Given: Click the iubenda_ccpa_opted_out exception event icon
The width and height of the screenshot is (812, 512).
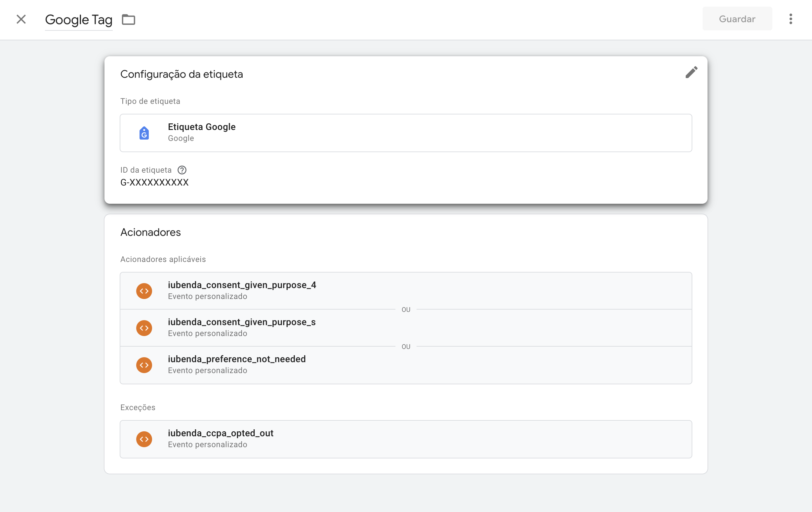Looking at the screenshot, I should 144,439.
